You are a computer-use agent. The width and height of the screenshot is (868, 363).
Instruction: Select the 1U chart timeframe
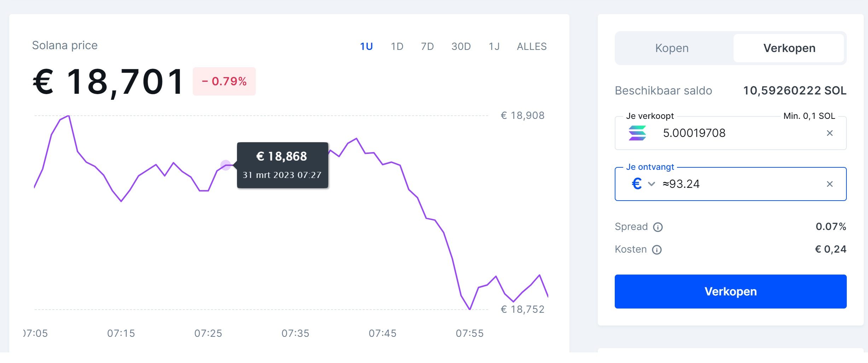(366, 46)
